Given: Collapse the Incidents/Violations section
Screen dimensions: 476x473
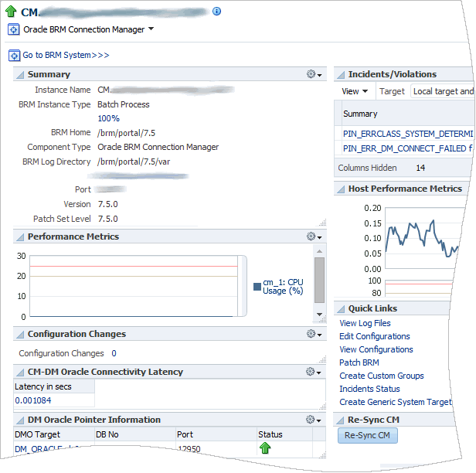Looking at the screenshot, I should [x=341, y=75].
